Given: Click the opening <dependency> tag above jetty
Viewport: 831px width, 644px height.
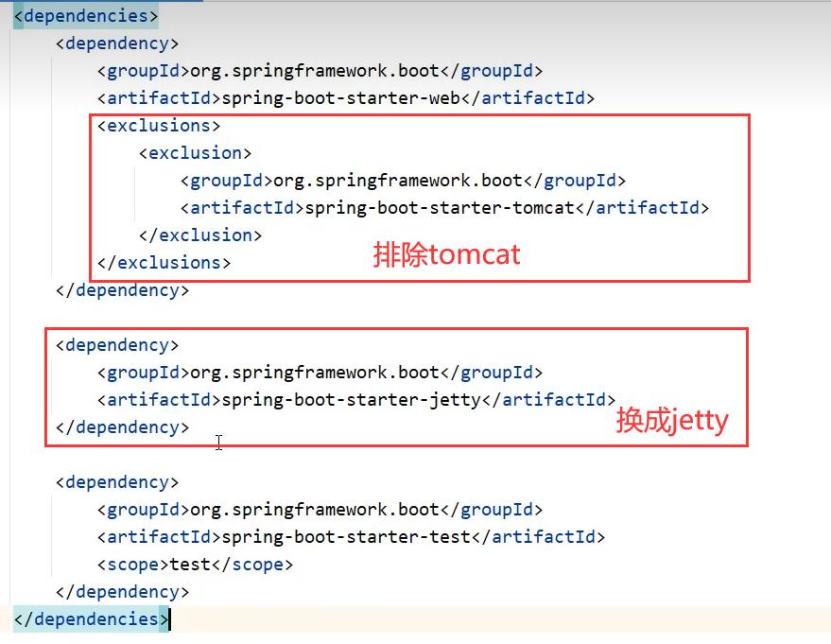Looking at the screenshot, I should pyautogui.click(x=116, y=345).
